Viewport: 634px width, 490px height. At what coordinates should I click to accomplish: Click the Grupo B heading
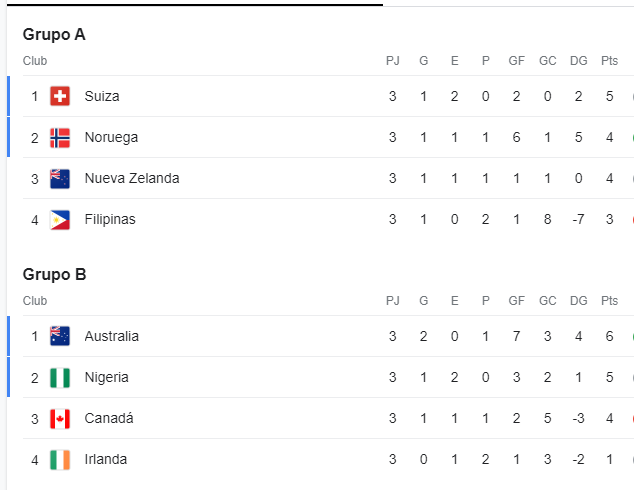54,275
